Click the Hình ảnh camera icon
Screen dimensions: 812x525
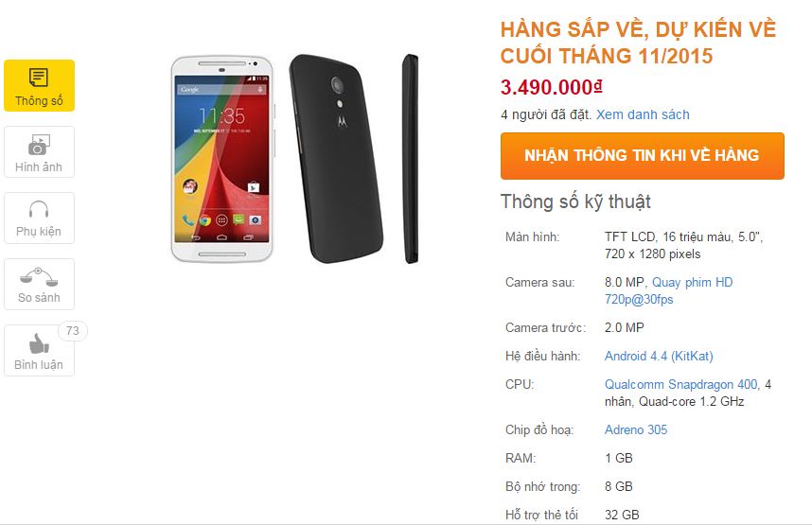tap(38, 145)
